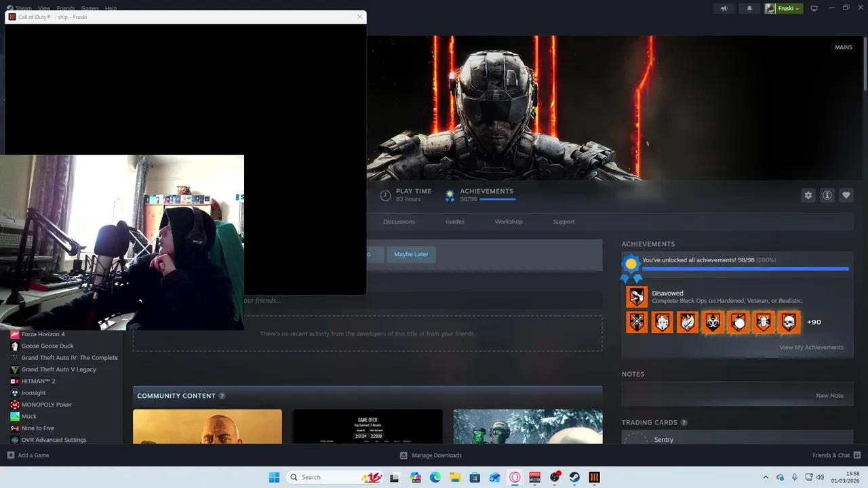Open the snowy soldiers community thumbnail
Screen dimensions: 868x488
[x=528, y=426]
